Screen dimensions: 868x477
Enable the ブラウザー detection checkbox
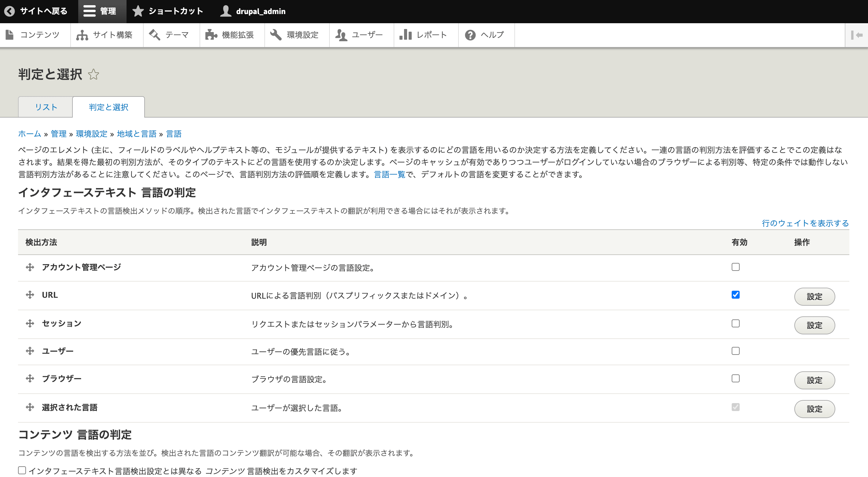(x=736, y=379)
